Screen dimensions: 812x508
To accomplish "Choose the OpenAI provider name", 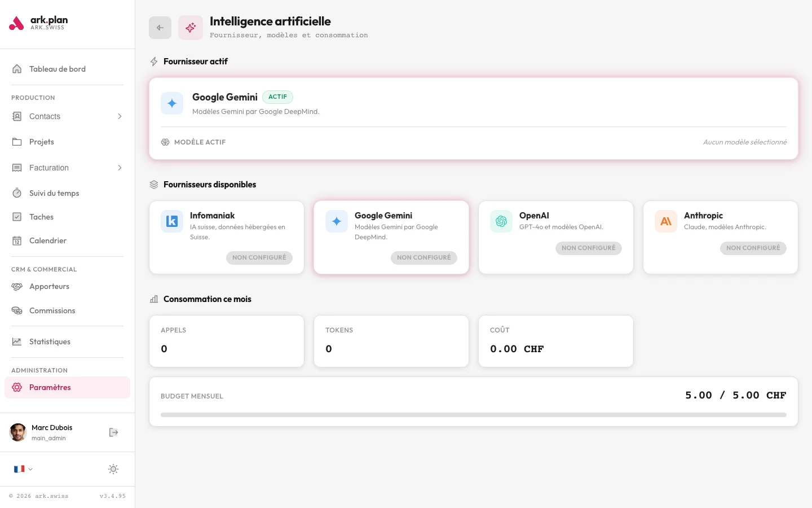I will point(534,216).
